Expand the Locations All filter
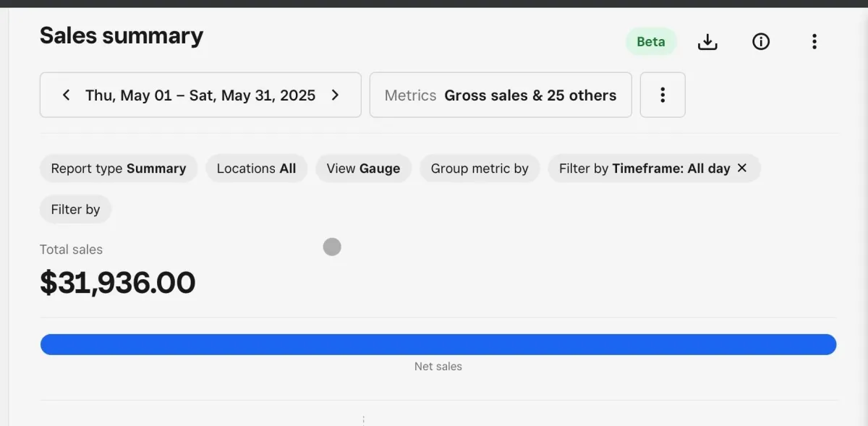868x426 pixels. coord(256,169)
